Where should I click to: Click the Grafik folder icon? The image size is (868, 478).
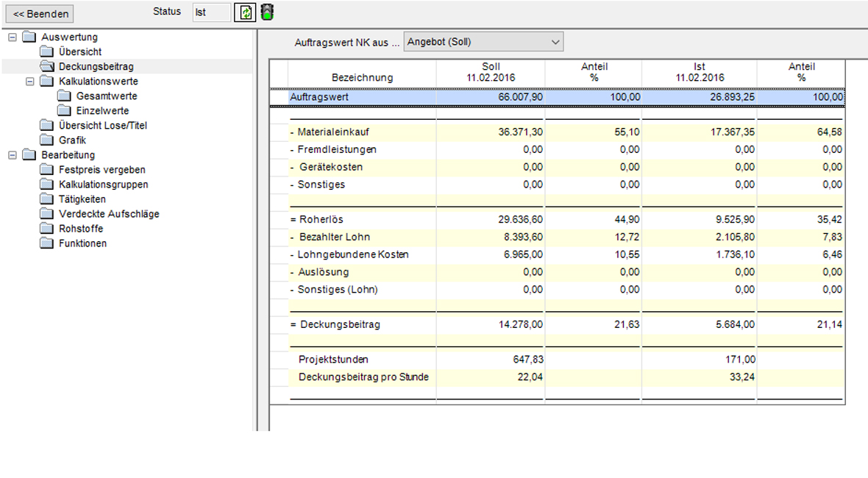[x=46, y=140]
